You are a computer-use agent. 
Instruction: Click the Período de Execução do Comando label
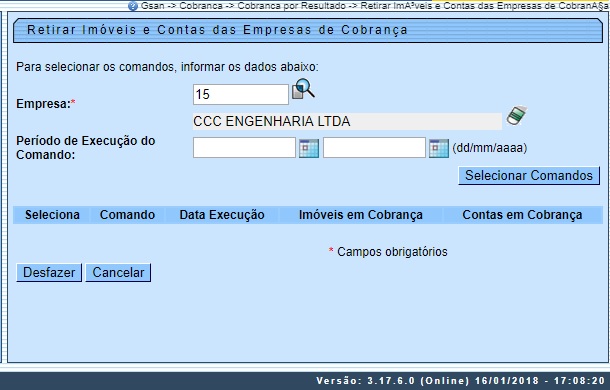pyautogui.click(x=86, y=148)
